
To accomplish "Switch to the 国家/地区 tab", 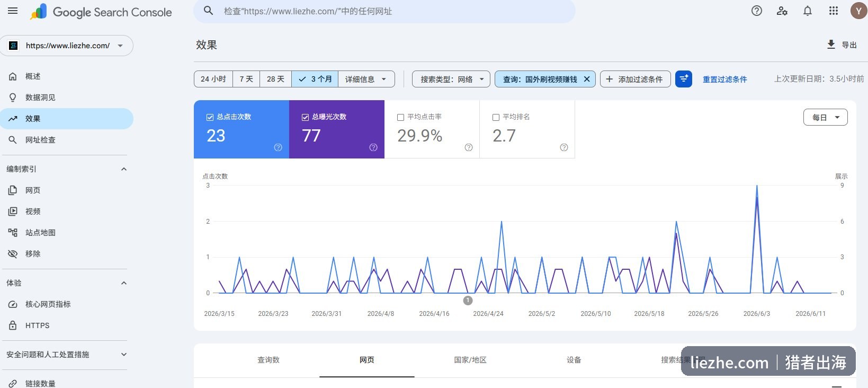I will 470,360.
